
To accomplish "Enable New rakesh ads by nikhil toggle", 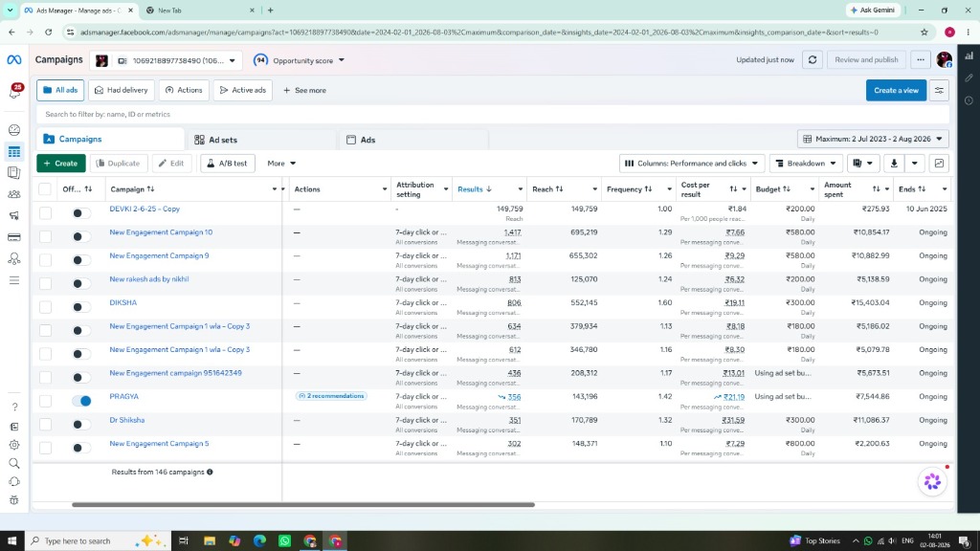I will (x=81, y=283).
